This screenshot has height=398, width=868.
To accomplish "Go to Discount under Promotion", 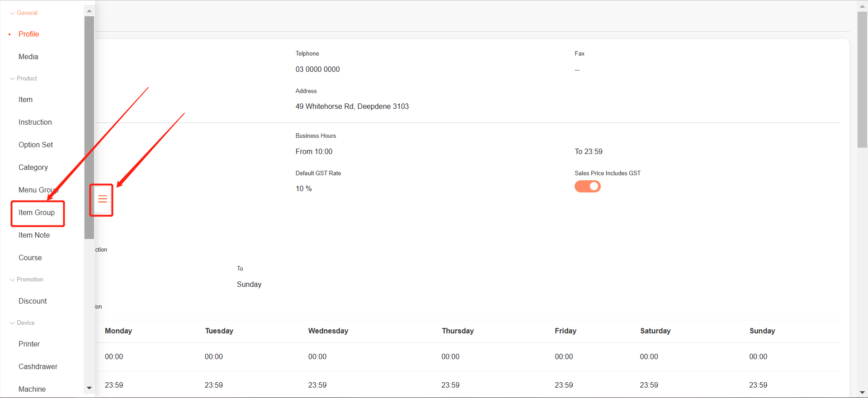I will pyautogui.click(x=33, y=301).
